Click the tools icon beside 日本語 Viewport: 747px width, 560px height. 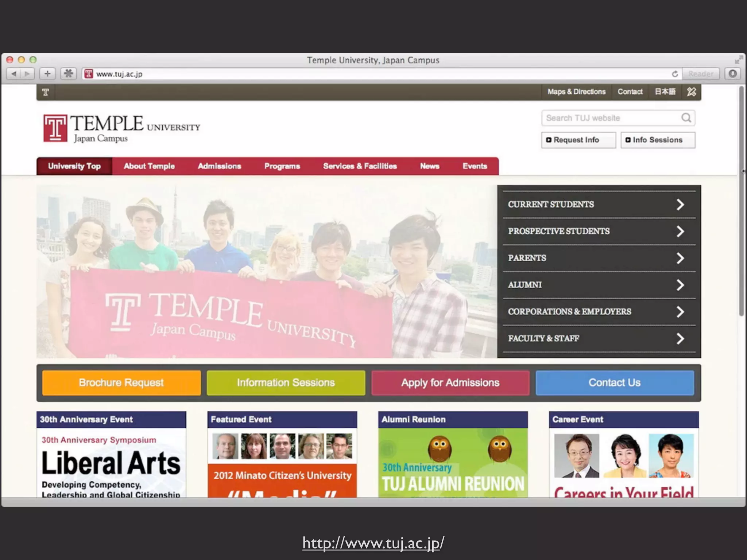[691, 92]
